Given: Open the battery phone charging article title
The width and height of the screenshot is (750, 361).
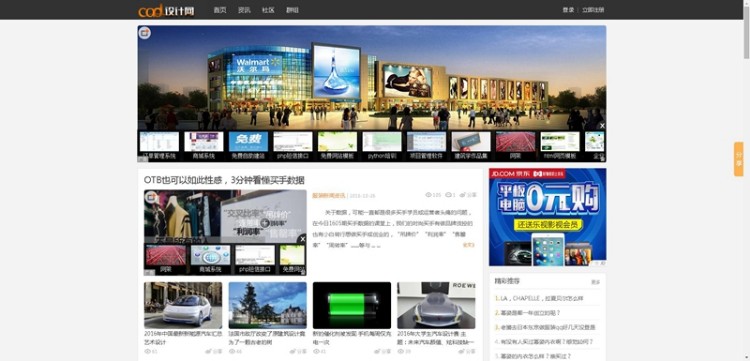Looking at the screenshot, I should click(352, 338).
